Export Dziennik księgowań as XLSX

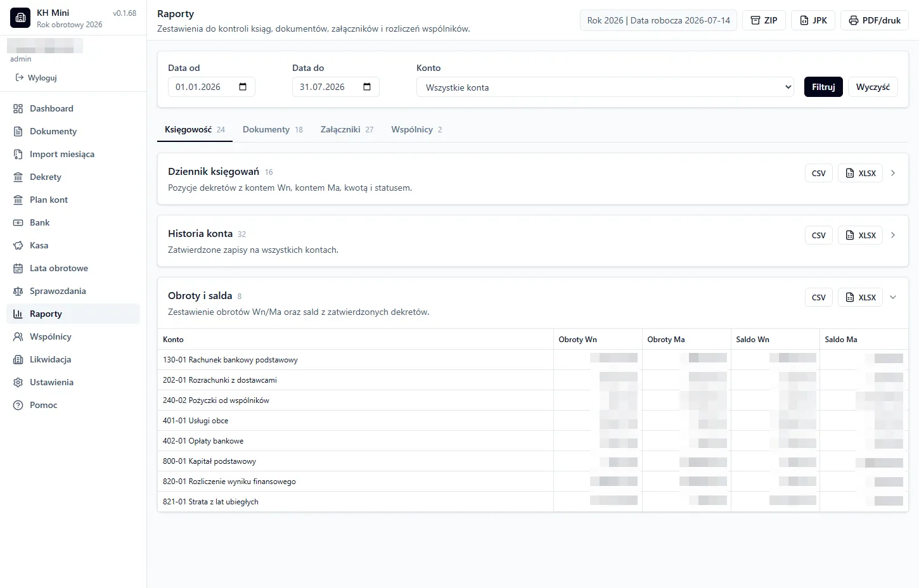[860, 173]
